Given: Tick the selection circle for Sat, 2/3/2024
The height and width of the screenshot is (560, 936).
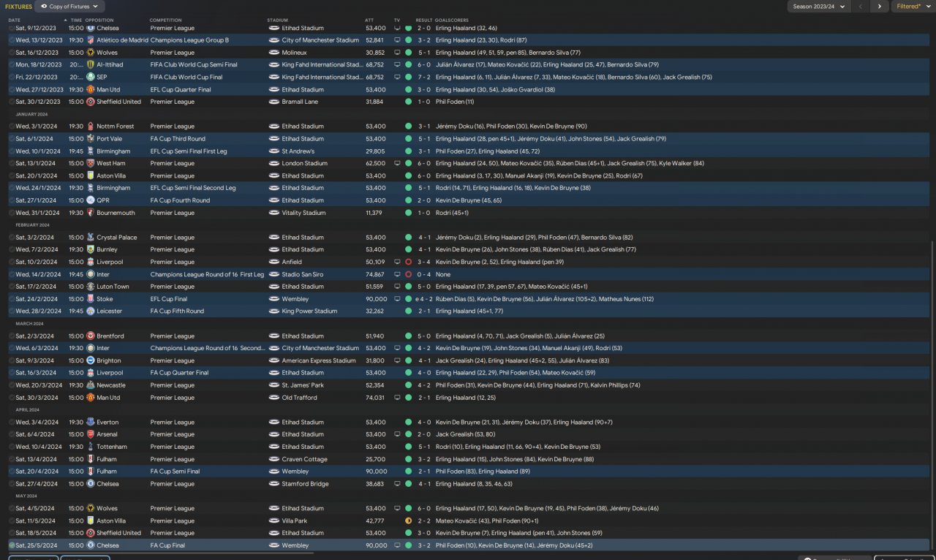Looking at the screenshot, I should tap(12, 336).
